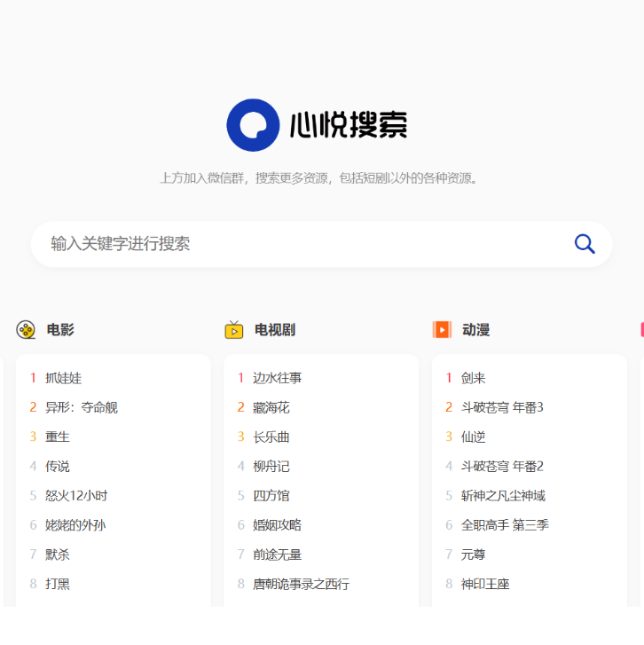Select TV series 藏海花
Screen dimensions: 644x645
[x=271, y=407]
